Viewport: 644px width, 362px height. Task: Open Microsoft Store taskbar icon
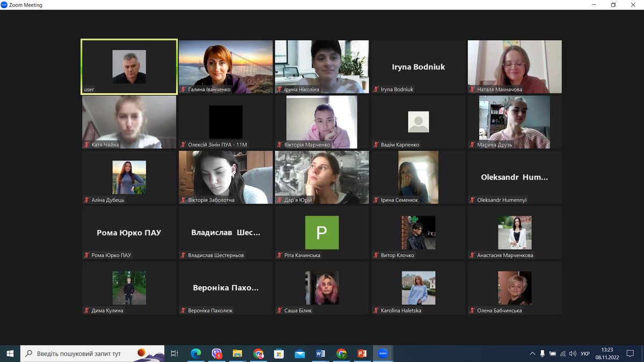[279, 353]
